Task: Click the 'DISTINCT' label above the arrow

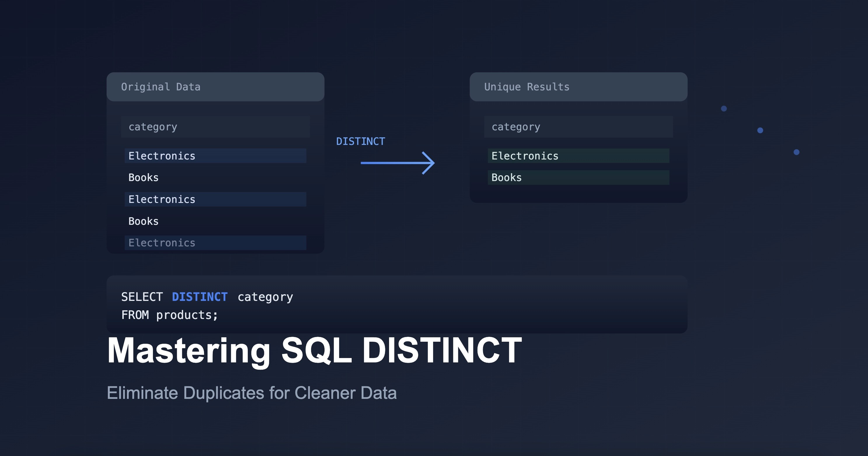Action: point(360,141)
